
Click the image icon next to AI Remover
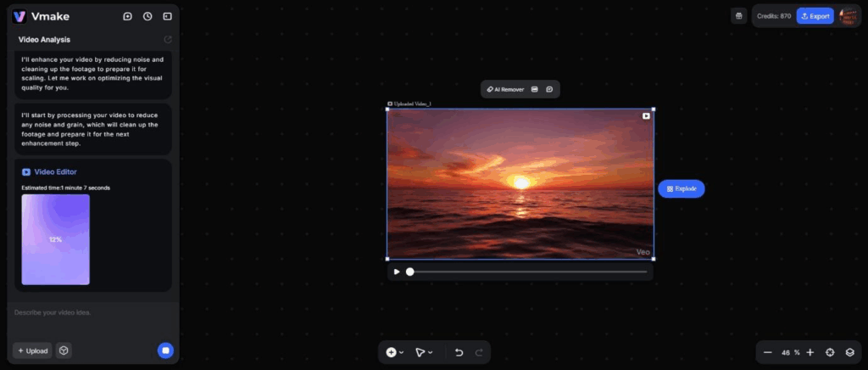pos(534,89)
